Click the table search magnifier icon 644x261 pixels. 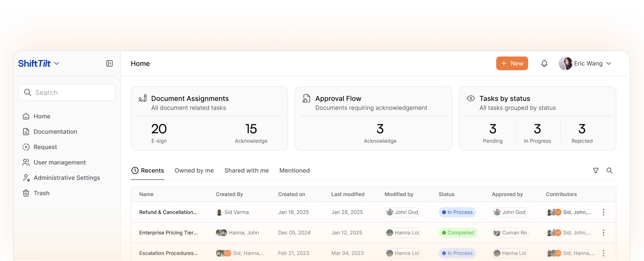pyautogui.click(x=609, y=171)
